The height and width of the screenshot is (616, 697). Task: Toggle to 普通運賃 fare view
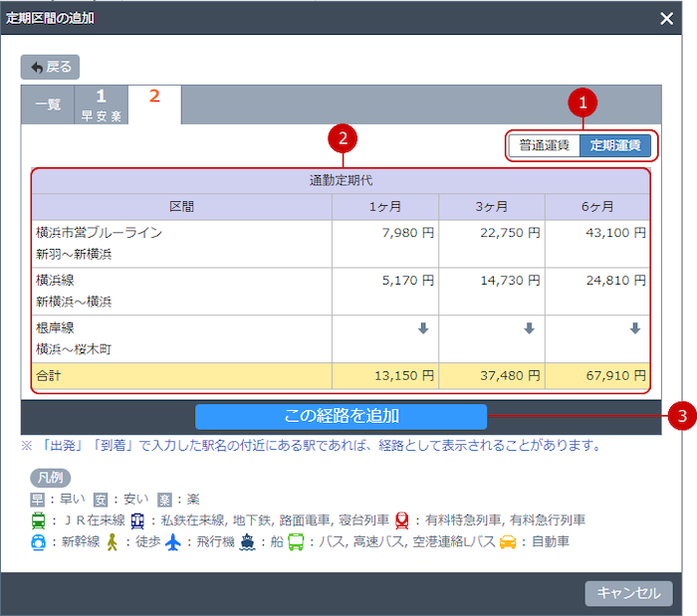tap(544, 145)
